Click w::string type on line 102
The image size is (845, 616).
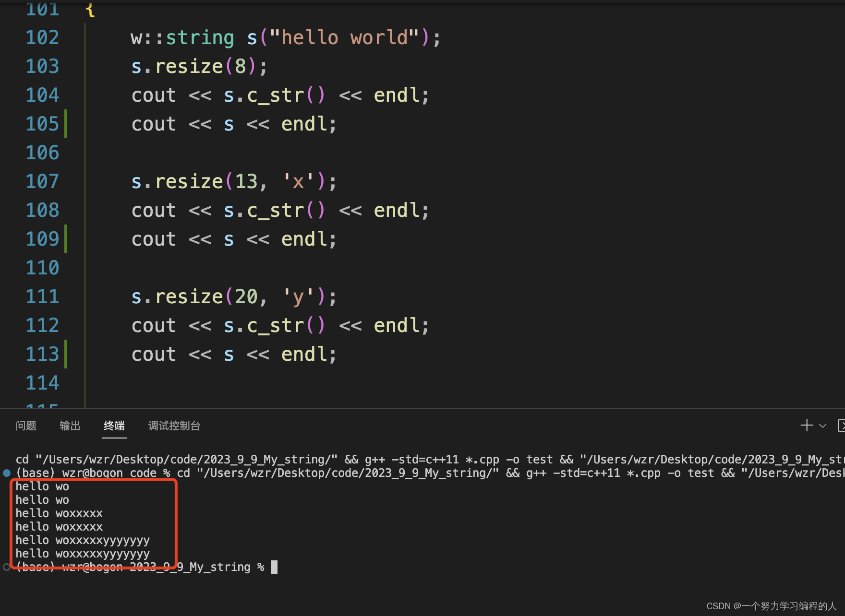point(182,37)
